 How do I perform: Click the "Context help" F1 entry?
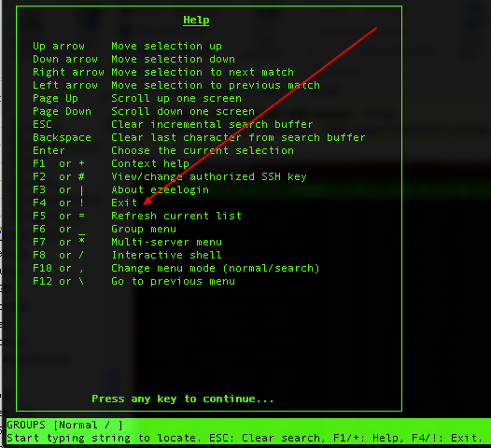click(150, 163)
